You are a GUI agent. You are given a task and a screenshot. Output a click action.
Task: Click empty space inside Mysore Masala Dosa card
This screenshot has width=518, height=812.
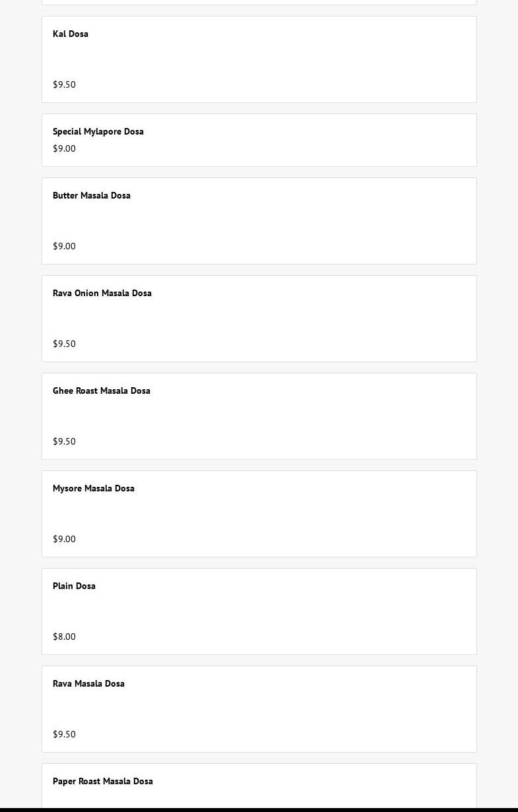tap(297, 514)
